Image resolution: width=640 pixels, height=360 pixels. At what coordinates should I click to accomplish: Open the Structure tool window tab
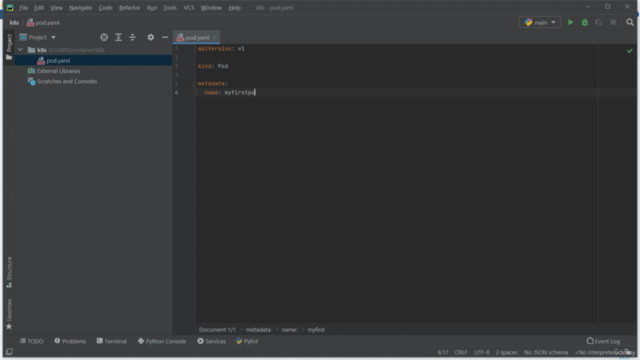[9, 272]
